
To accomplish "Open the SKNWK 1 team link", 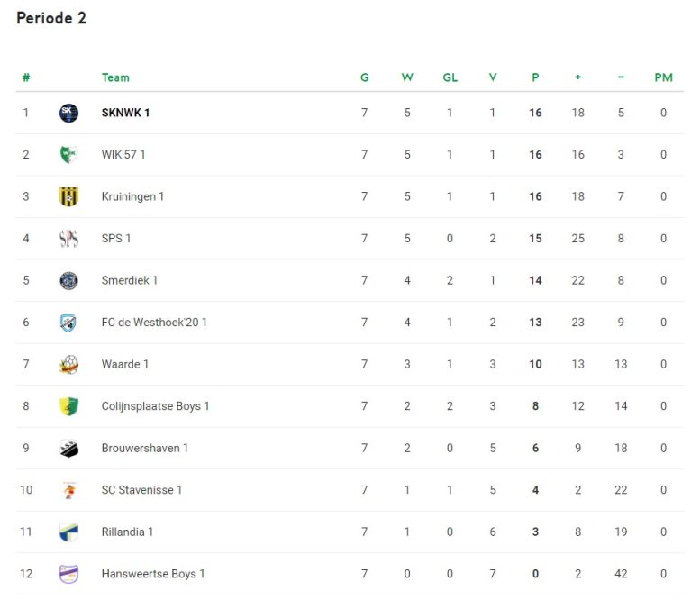I will (125, 113).
